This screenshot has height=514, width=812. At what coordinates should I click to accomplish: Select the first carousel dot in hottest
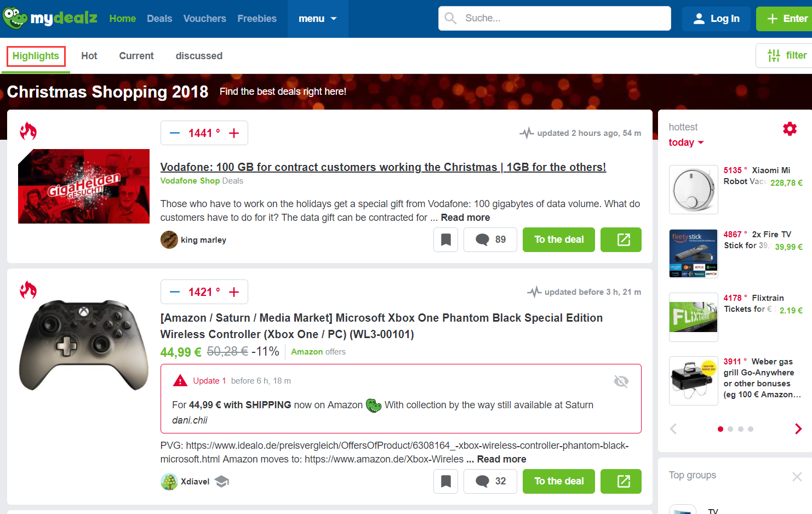tap(720, 429)
